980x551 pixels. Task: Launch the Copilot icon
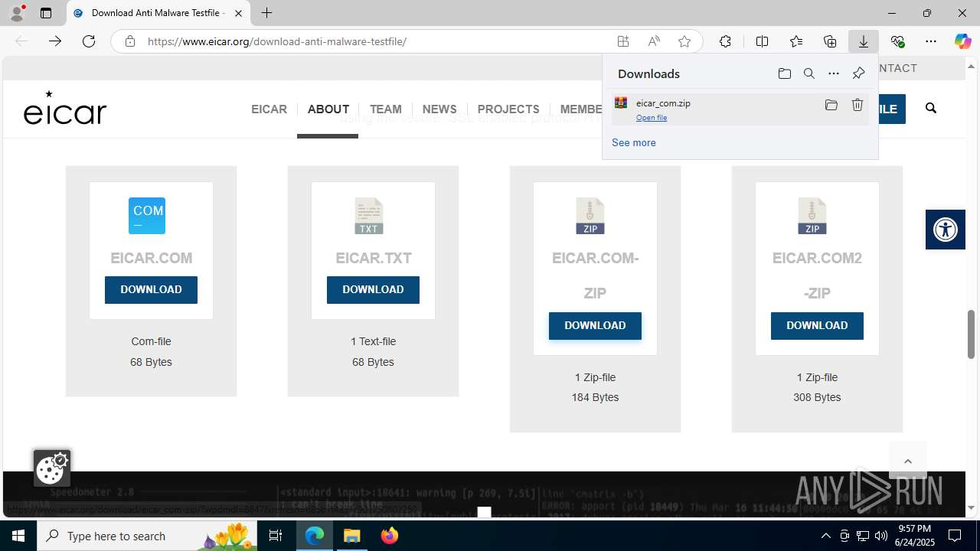[x=962, y=41]
